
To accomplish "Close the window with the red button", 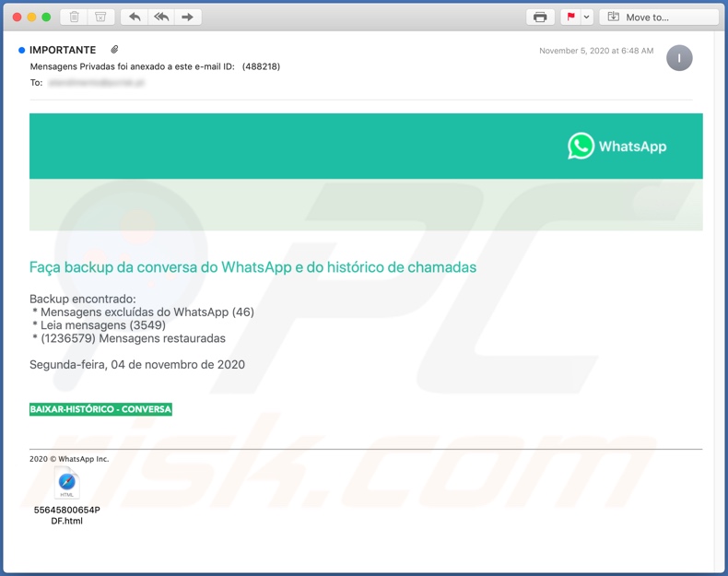I will pyautogui.click(x=18, y=18).
